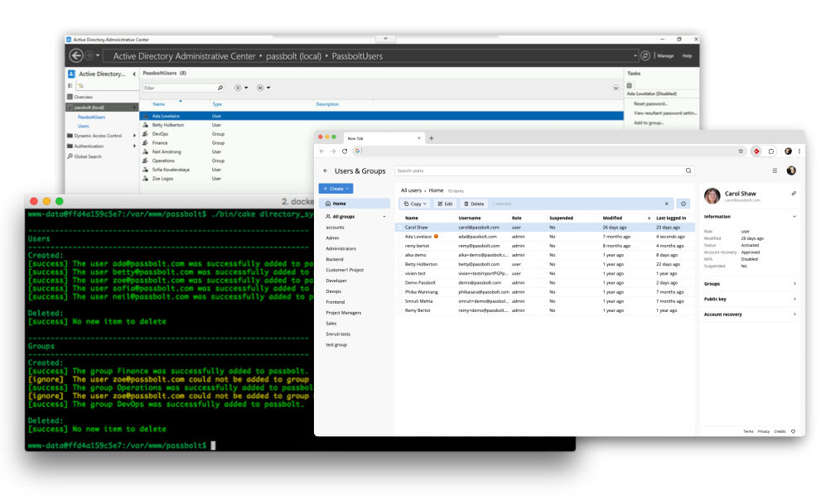Collapse the All groups list chevron
Image resolution: width=840 pixels, height=504 pixels.
(x=384, y=217)
